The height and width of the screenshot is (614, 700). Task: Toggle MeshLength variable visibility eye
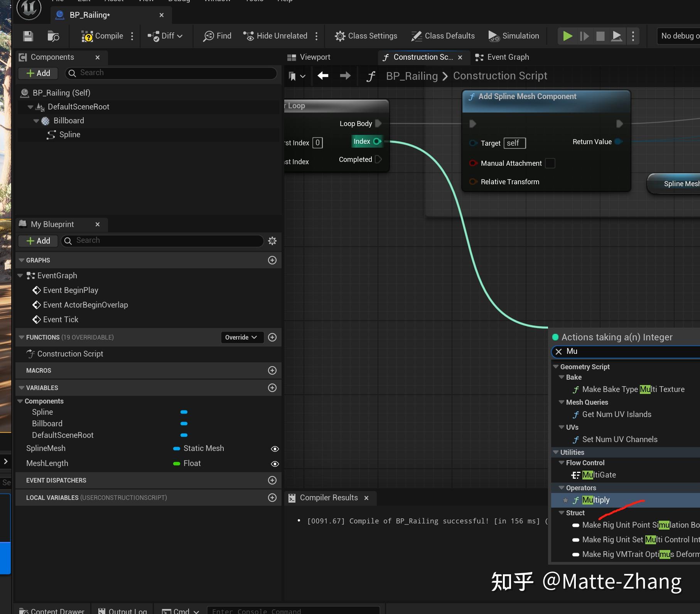pyautogui.click(x=275, y=464)
